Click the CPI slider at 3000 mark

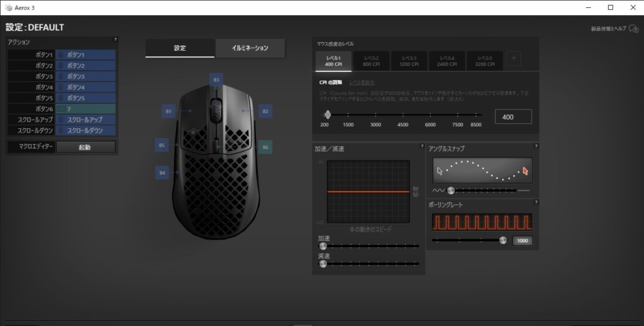tap(376, 115)
